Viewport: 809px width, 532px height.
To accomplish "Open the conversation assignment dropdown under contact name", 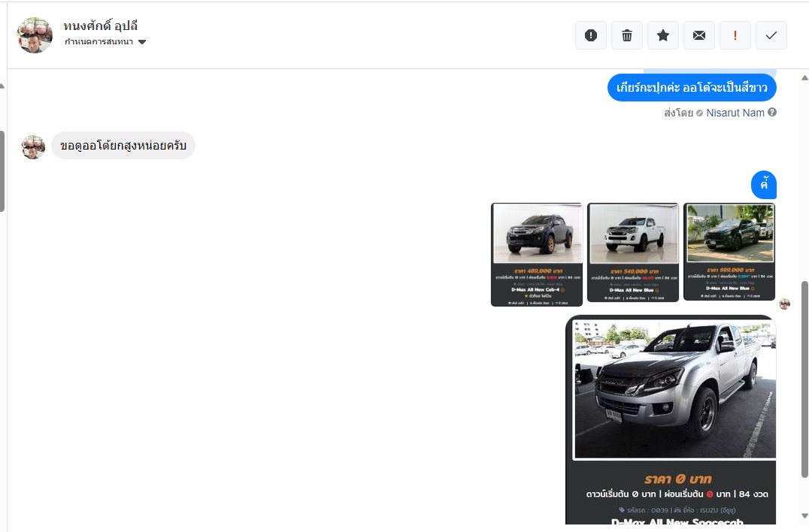I will click(x=105, y=42).
